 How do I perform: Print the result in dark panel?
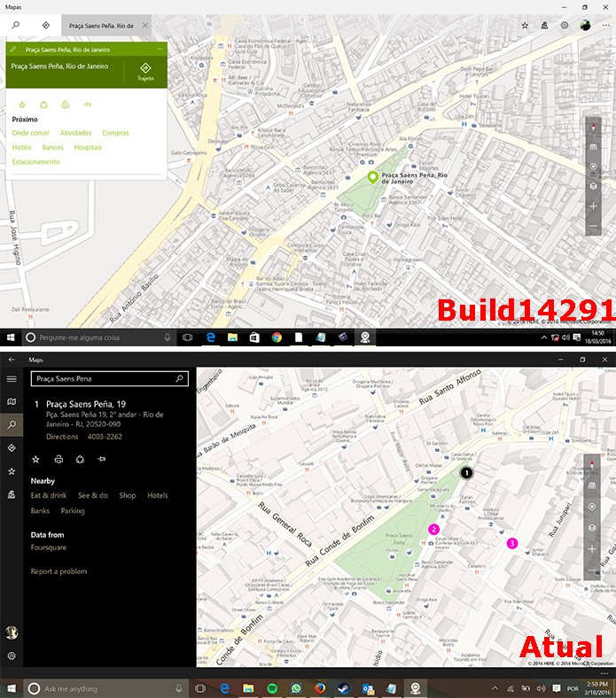(58, 459)
